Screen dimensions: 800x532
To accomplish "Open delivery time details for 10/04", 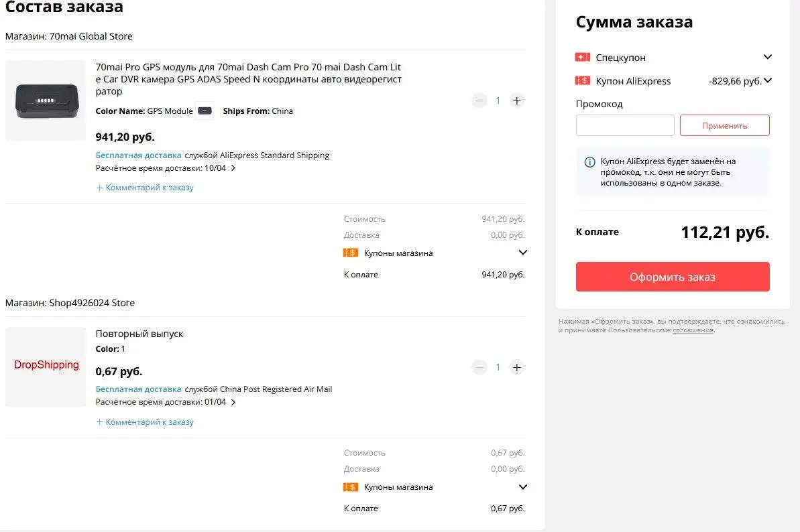I will pyautogui.click(x=233, y=168).
